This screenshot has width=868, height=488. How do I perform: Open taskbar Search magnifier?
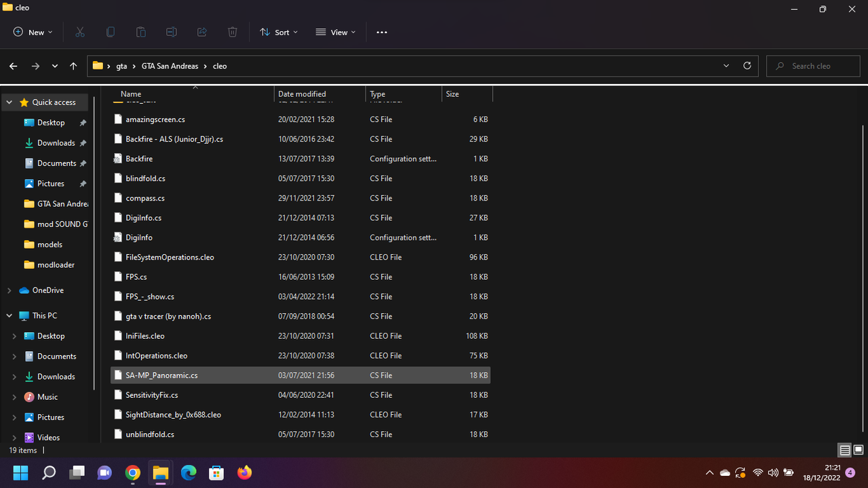pyautogui.click(x=49, y=472)
